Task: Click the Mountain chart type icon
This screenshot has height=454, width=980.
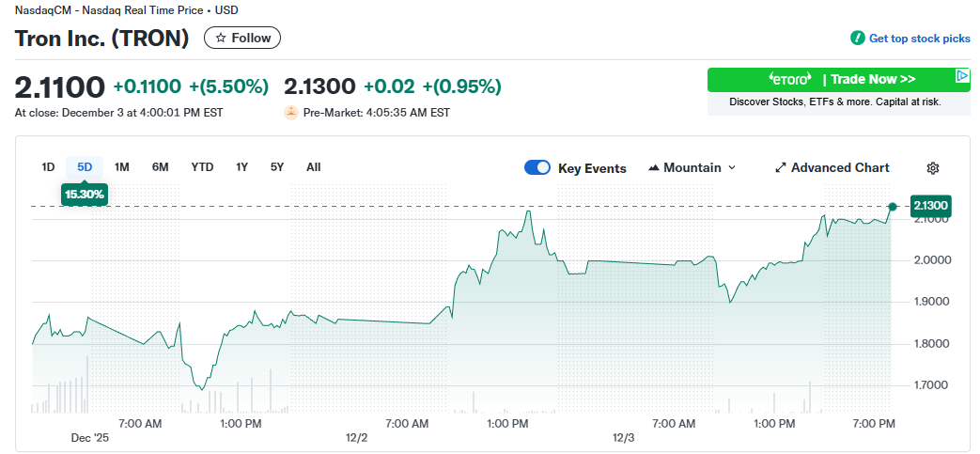Action: coord(654,168)
